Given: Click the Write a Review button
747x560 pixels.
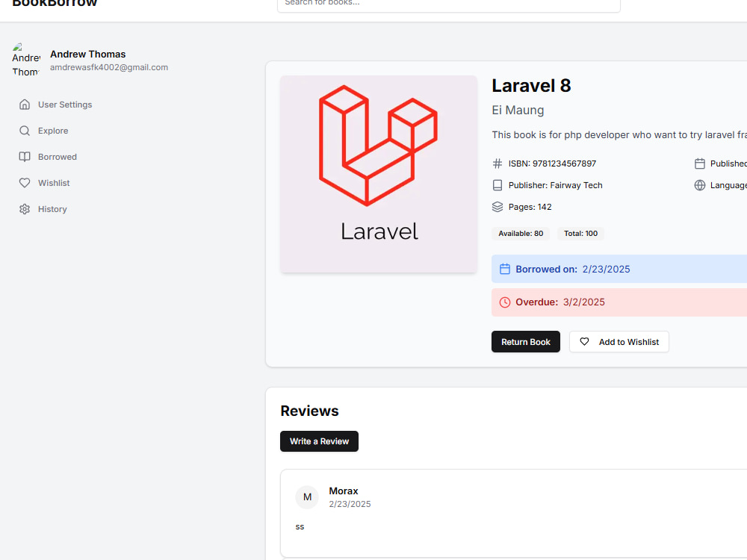Looking at the screenshot, I should [x=319, y=441].
